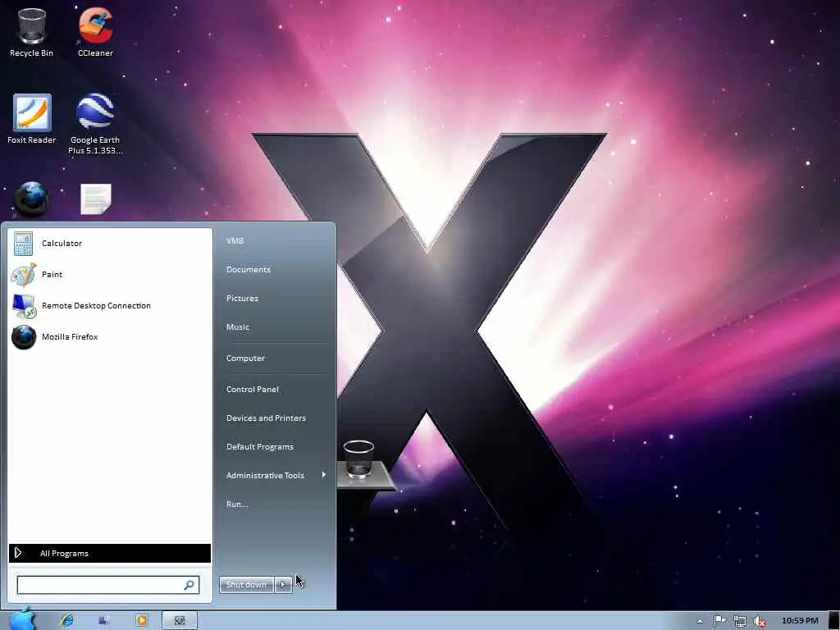Launch Paint from Start menu
840x630 pixels.
[110, 274]
